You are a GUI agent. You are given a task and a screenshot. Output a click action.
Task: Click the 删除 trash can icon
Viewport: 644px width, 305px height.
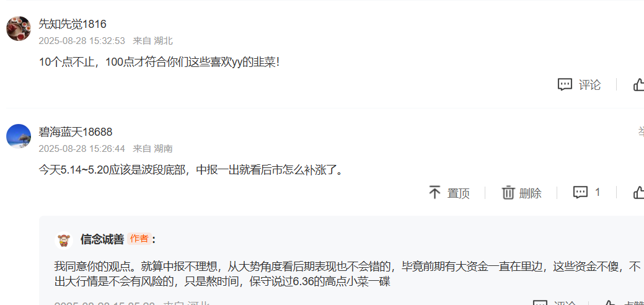[508, 192]
